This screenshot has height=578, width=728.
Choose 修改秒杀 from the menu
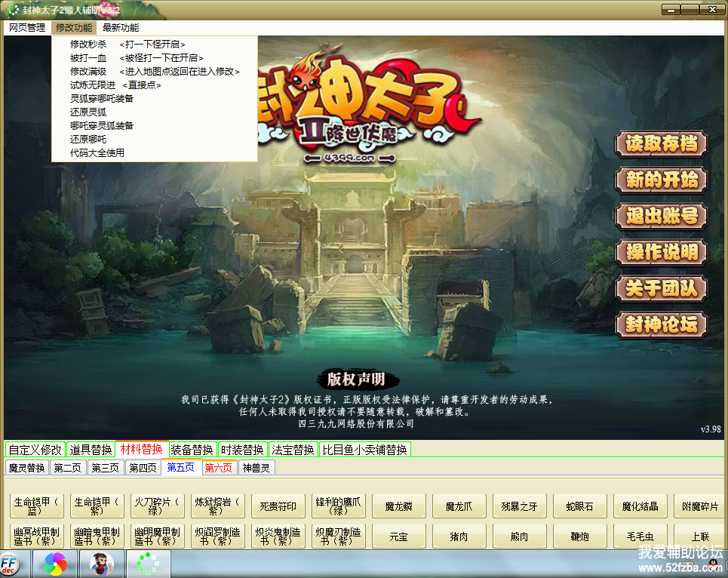[88, 45]
